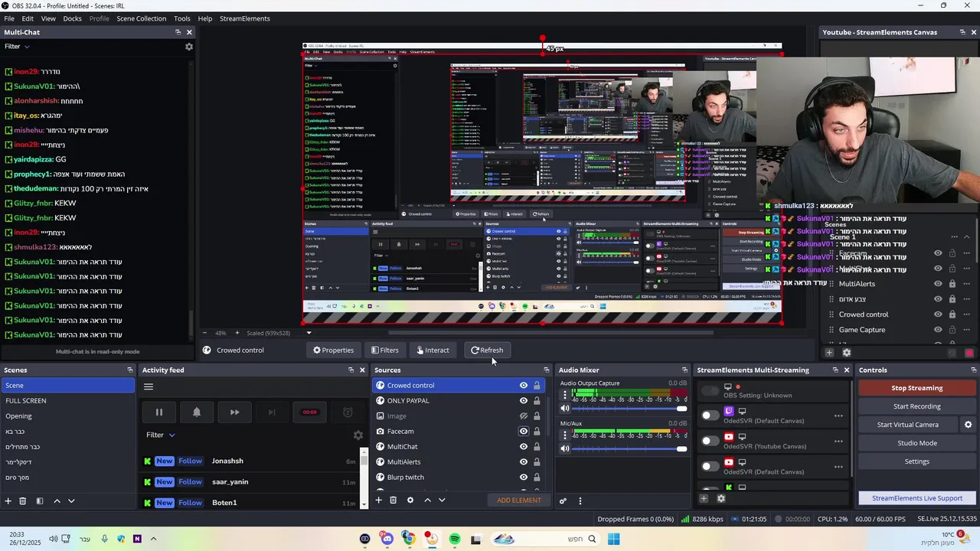Adjust the Mic/Aux volume slider
Viewport: 980px width, 551px height.
pos(629,448)
